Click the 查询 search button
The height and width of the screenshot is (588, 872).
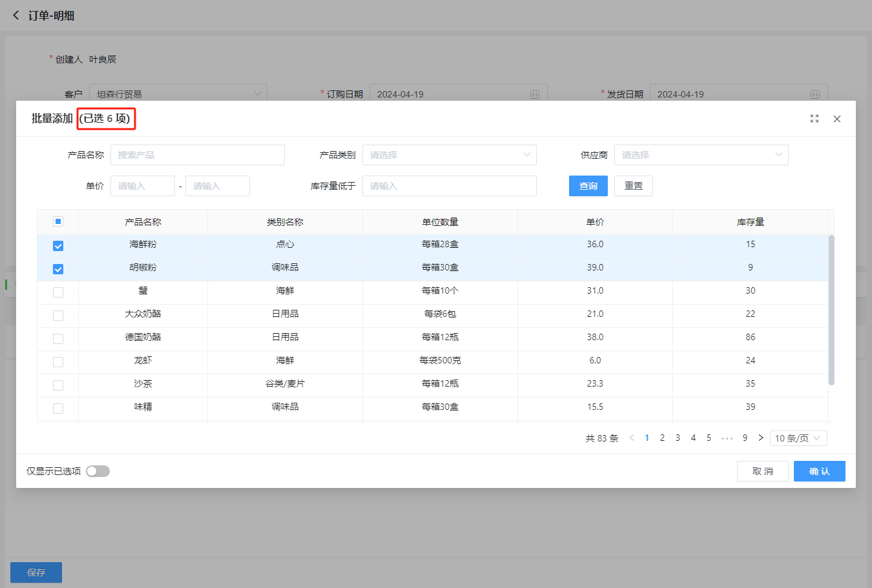588,186
